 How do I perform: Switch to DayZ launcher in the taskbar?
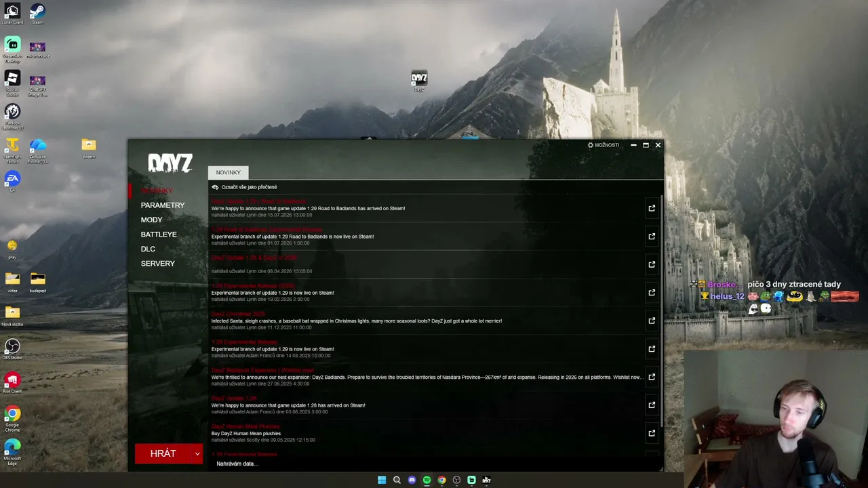[x=486, y=480]
